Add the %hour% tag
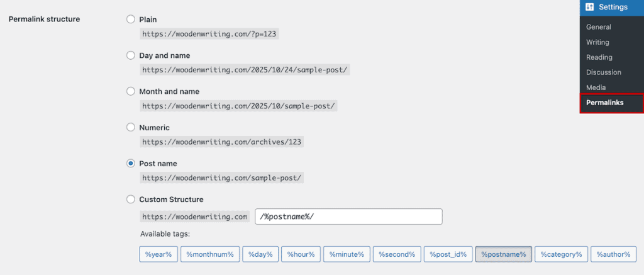Screen dimensions: 644x275 [301, 254]
